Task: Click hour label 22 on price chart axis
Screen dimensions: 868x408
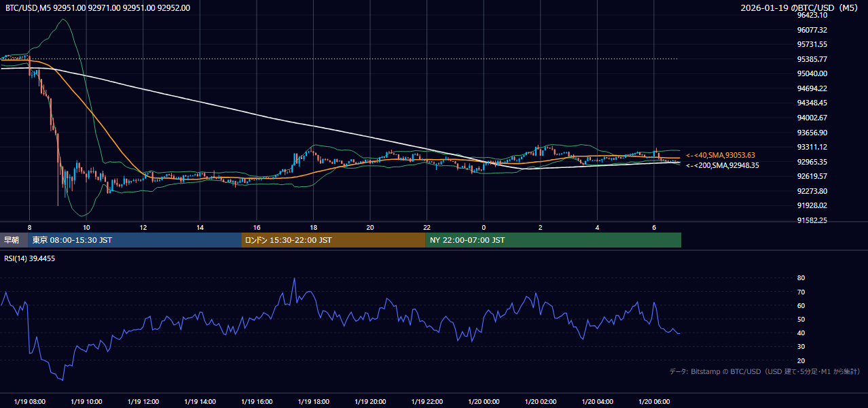Action: click(x=427, y=227)
